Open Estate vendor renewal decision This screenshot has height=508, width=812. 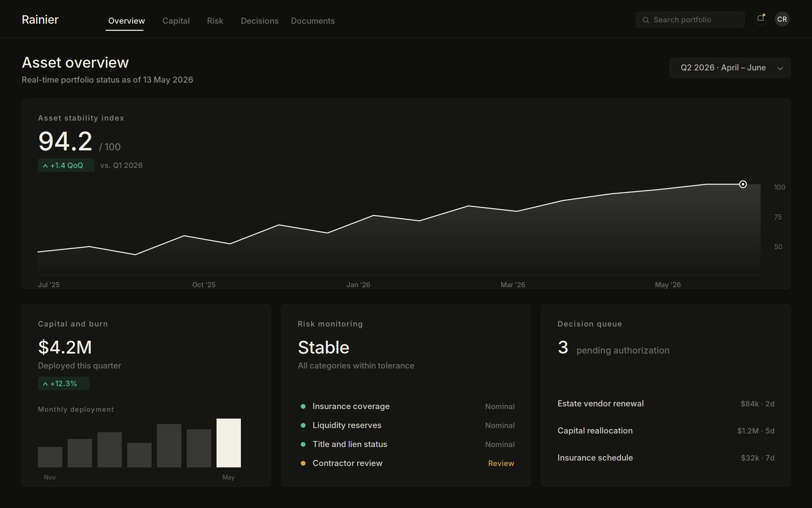click(666, 404)
